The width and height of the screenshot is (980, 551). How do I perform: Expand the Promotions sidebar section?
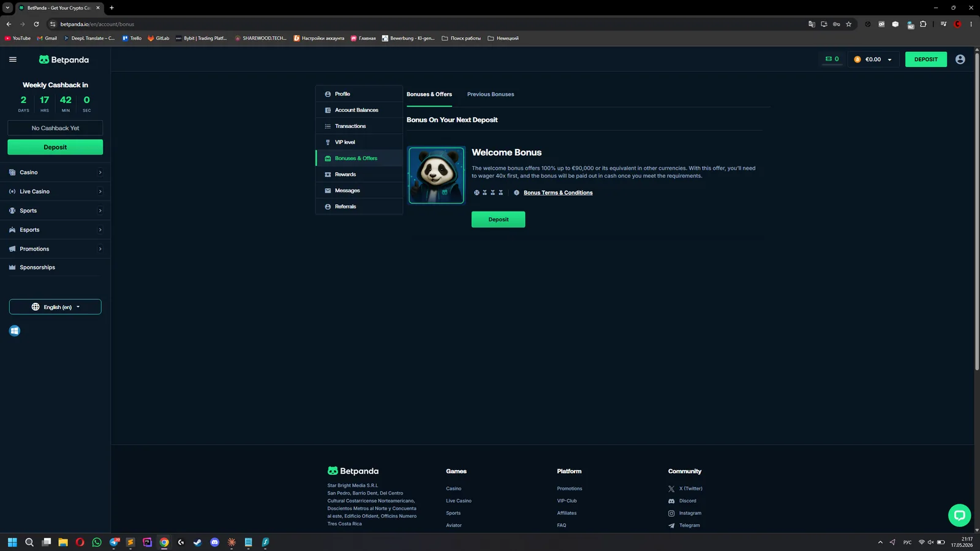coord(55,249)
